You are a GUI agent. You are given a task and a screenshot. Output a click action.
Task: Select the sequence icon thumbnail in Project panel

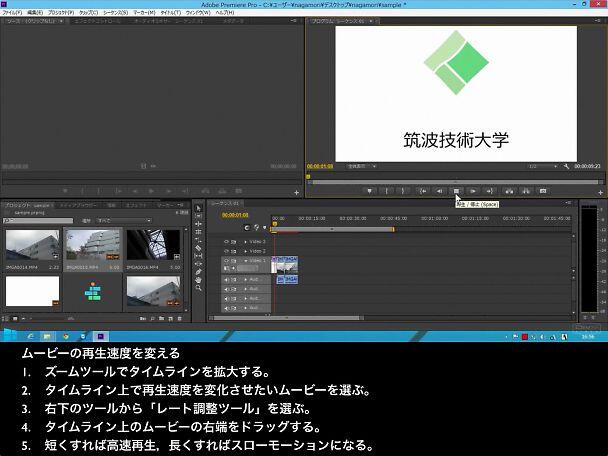pos(93,292)
